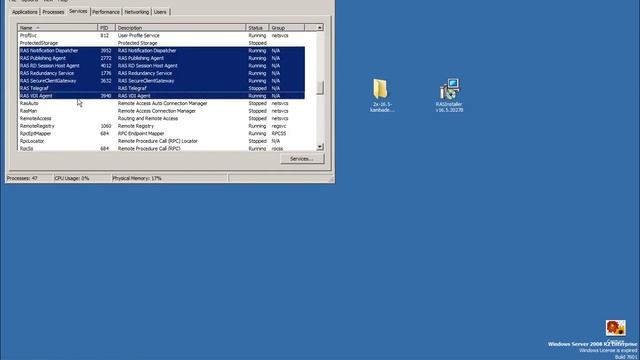Select the RasMan service row
640x360 pixels.
(x=162, y=111)
